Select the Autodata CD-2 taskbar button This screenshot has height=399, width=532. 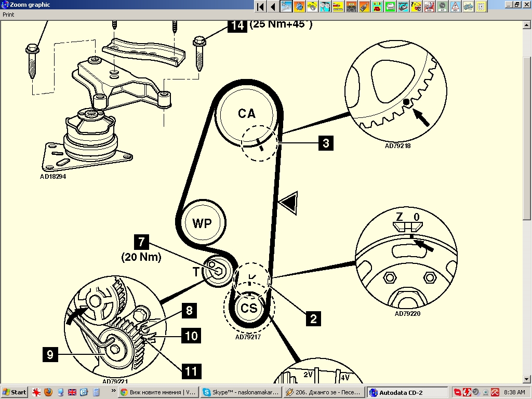[x=407, y=392]
